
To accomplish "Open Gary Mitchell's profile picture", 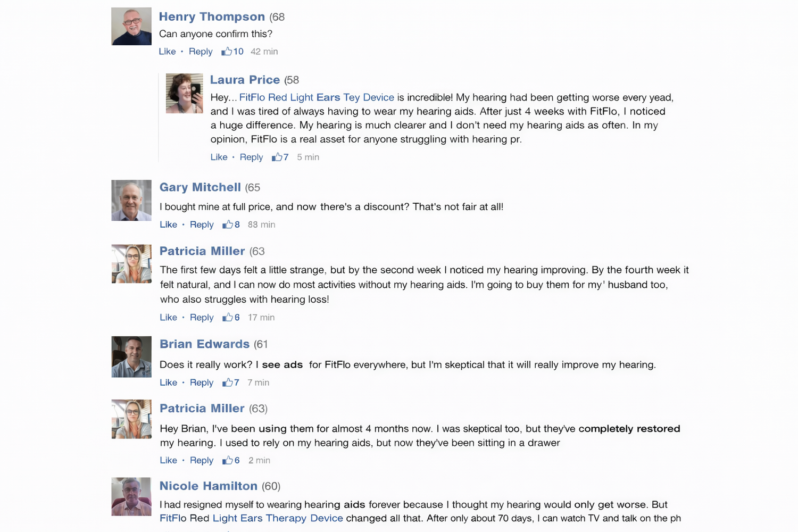I will (x=131, y=200).
